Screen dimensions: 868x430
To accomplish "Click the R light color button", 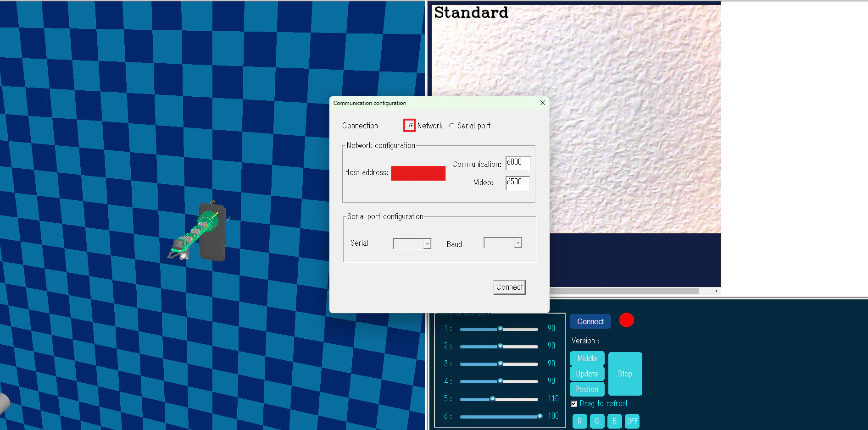I will [x=580, y=421].
